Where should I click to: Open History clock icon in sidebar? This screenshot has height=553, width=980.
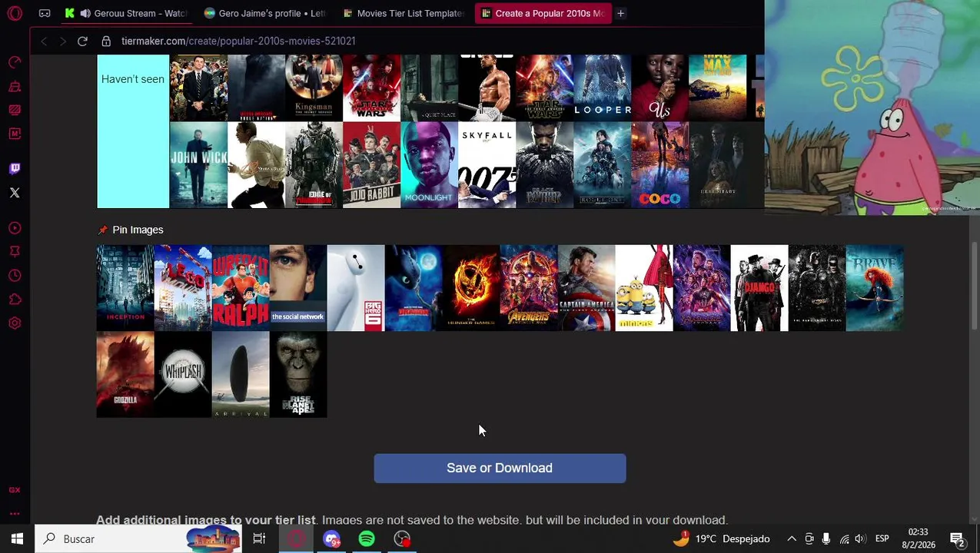[15, 276]
